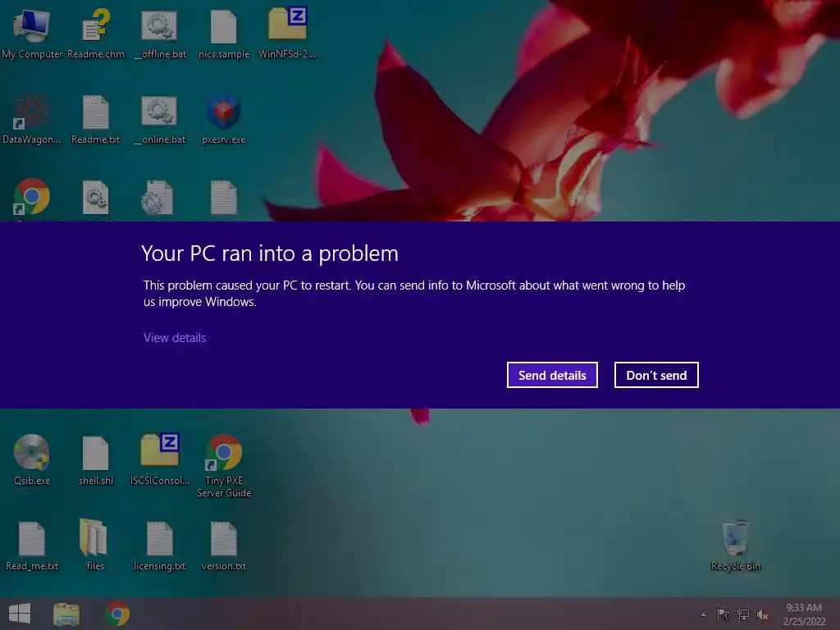
Task: Click the View details link
Action: 175,338
